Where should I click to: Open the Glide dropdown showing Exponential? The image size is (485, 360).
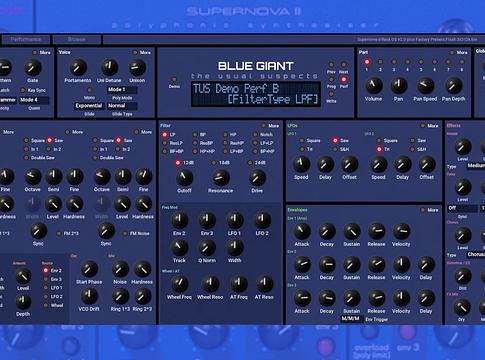89,106
